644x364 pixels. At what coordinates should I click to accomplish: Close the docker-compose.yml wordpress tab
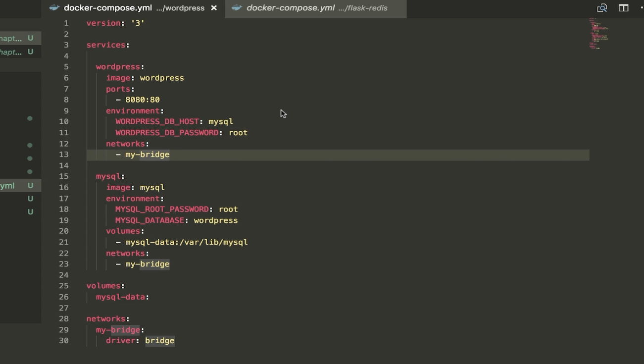coord(214,8)
